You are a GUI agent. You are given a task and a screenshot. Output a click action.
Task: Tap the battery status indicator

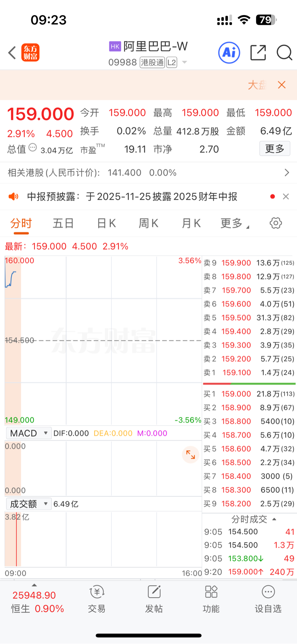[266, 20]
